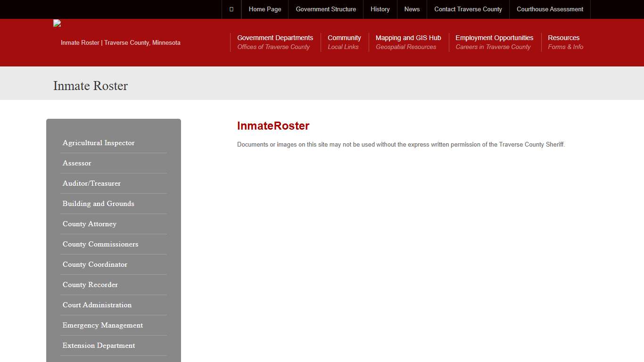The height and width of the screenshot is (362, 644).
Task: Click the small icon left of Home Page
Action: (231, 9)
